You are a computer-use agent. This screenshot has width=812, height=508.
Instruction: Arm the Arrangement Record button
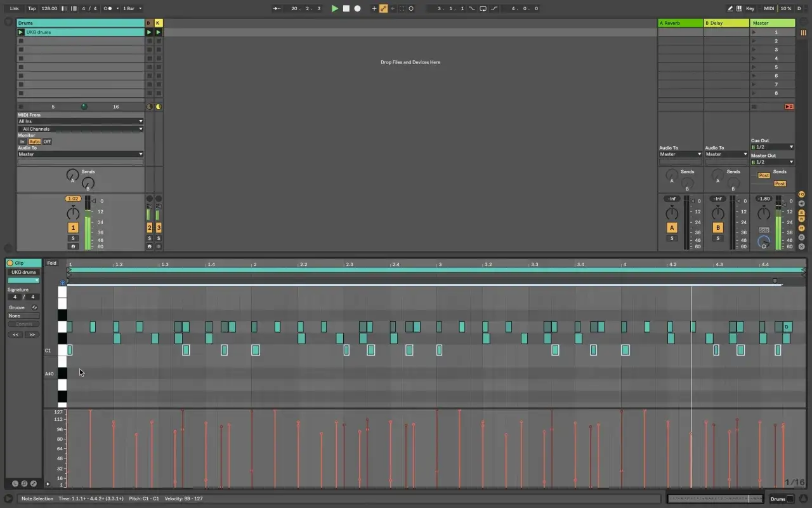(x=357, y=8)
